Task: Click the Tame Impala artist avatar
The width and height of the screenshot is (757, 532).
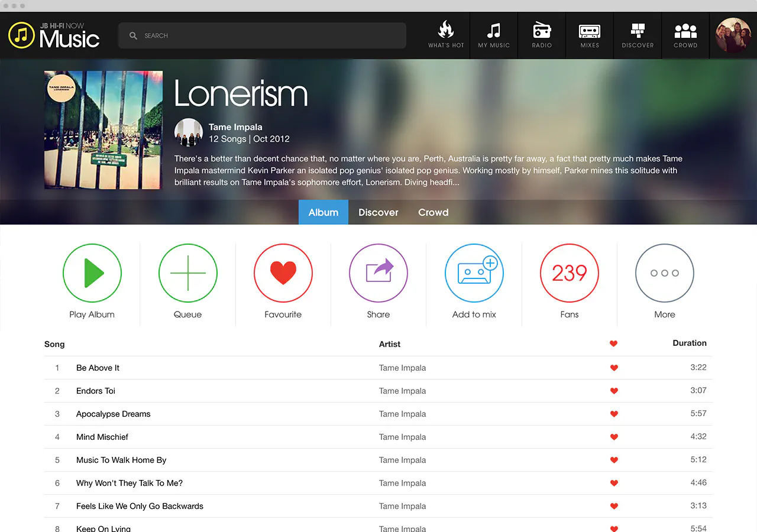Action: point(189,132)
